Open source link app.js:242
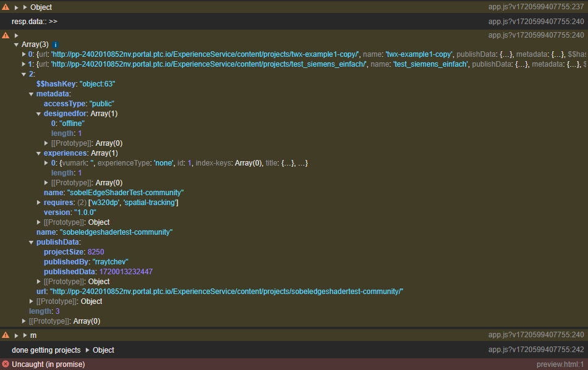The image size is (588, 370). pos(535,350)
